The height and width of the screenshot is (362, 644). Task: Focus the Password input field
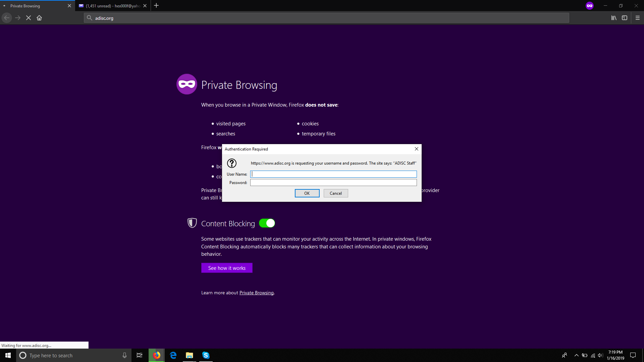pos(333,183)
